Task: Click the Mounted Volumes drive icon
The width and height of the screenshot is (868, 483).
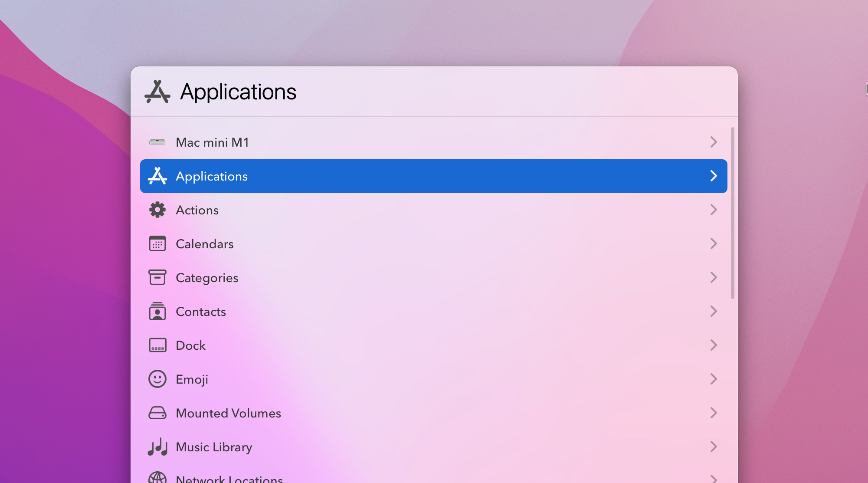Action: [157, 413]
